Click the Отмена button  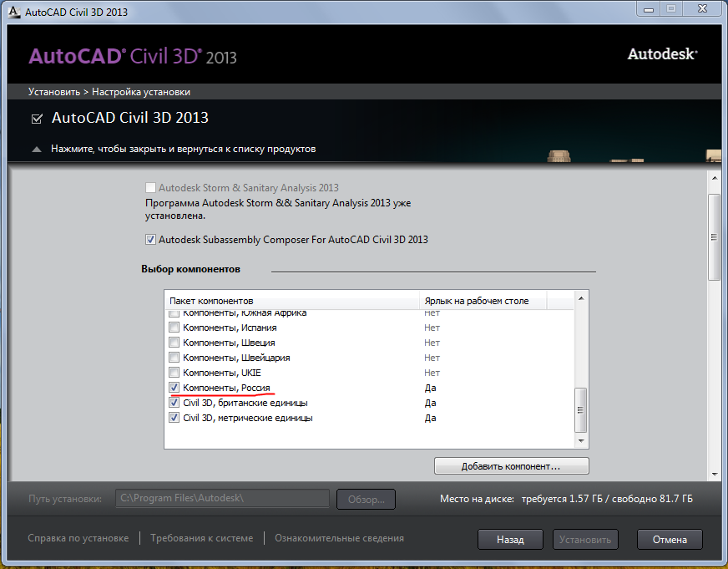tap(670, 539)
